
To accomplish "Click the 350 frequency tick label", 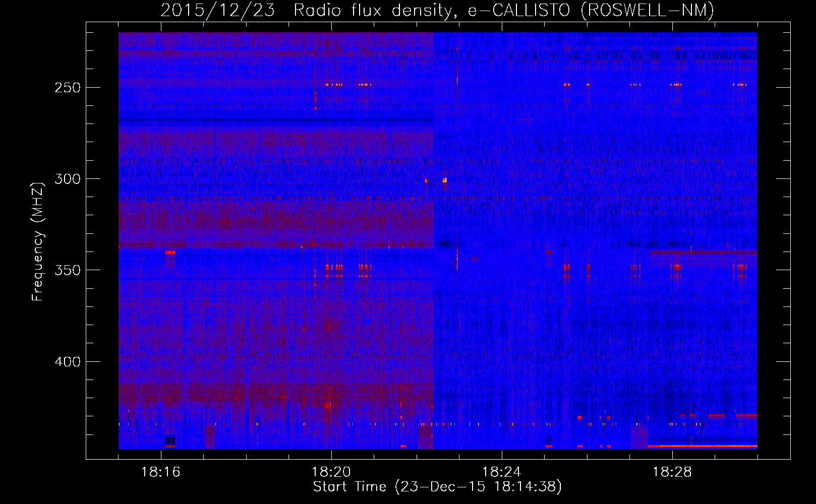I will point(68,271).
